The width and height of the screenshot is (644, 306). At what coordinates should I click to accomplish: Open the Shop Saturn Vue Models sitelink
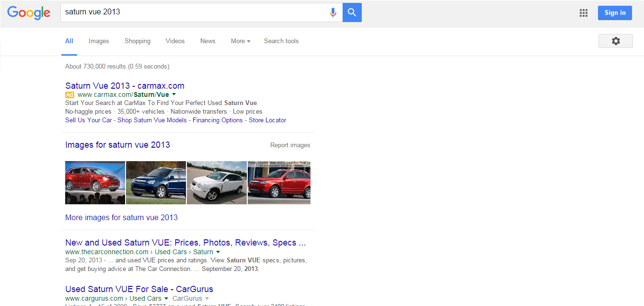tap(152, 120)
